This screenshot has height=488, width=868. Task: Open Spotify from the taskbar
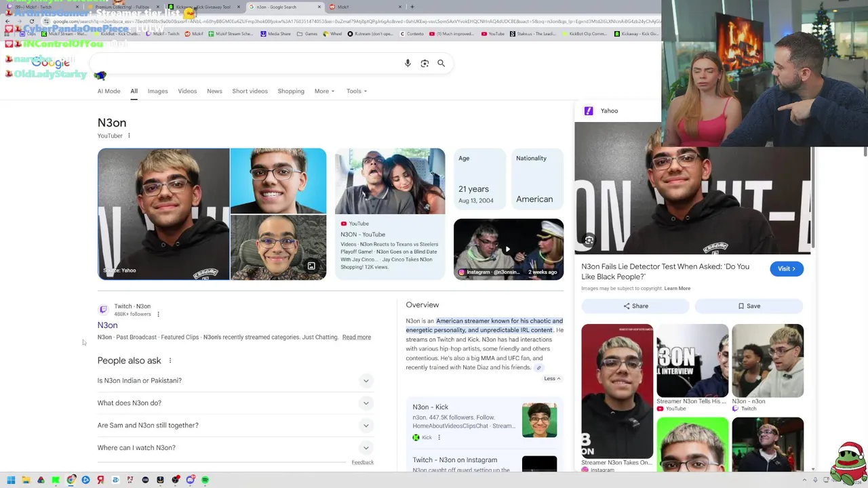pos(205,480)
